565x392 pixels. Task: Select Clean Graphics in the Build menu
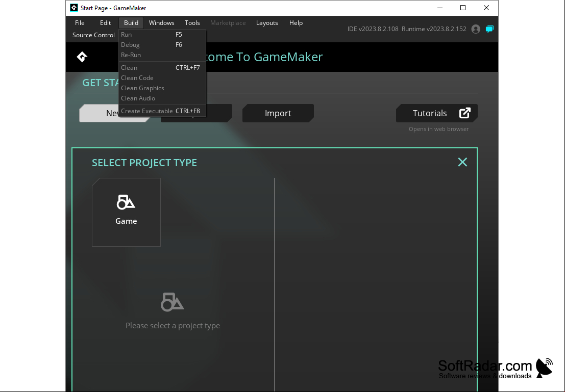(x=162, y=88)
